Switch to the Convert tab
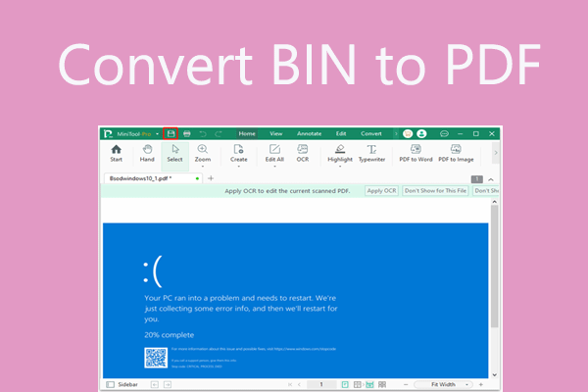This screenshot has width=588, height=392. [370, 133]
